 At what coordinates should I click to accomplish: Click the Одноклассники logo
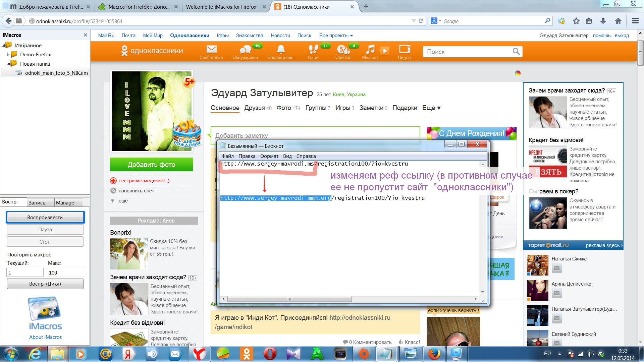(152, 51)
